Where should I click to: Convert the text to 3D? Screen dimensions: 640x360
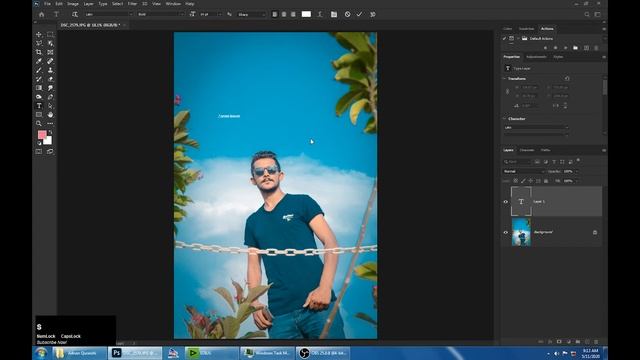click(372, 14)
